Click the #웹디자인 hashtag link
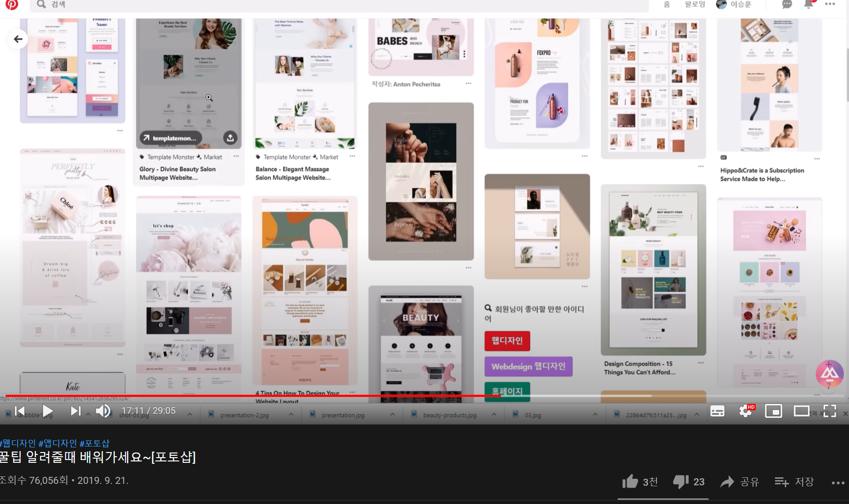Image resolution: width=849 pixels, height=504 pixels. coord(18,443)
